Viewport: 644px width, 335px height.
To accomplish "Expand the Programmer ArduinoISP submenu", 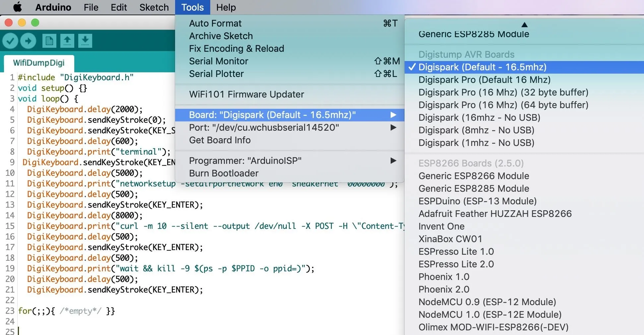I will click(290, 161).
